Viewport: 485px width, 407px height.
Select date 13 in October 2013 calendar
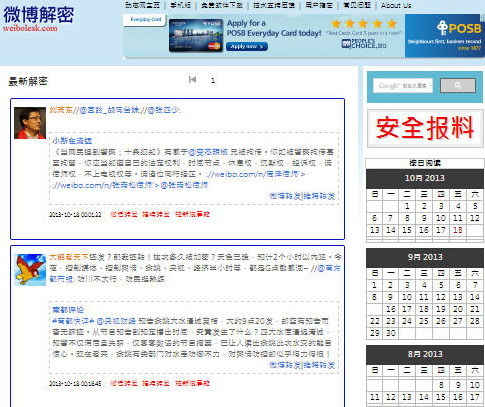click(375, 230)
